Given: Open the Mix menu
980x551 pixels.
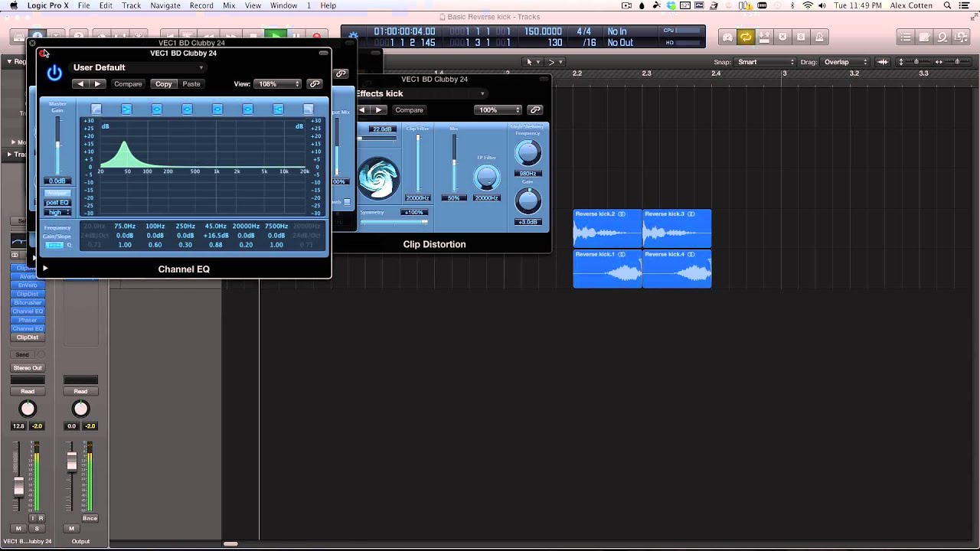Looking at the screenshot, I should (x=229, y=5).
